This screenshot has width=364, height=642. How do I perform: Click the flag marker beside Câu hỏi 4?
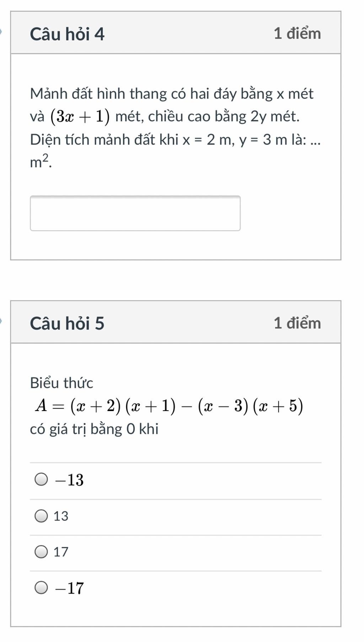[1, 32]
